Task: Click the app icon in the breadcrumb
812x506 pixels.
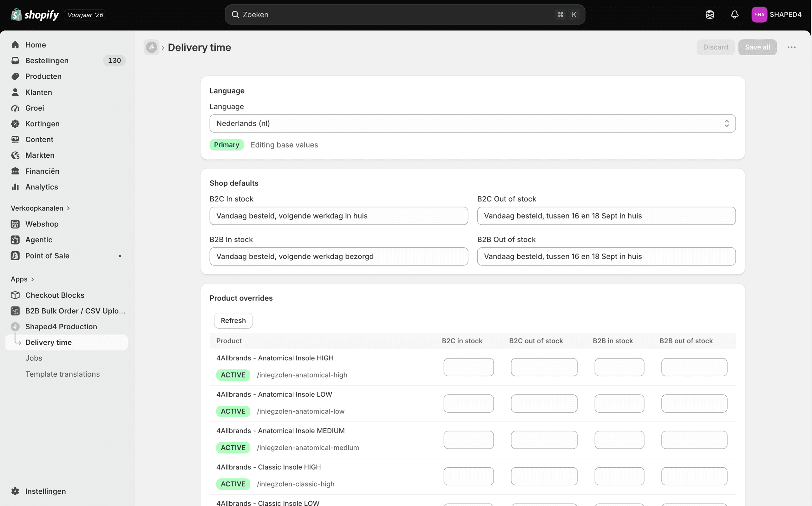Action: (x=151, y=47)
